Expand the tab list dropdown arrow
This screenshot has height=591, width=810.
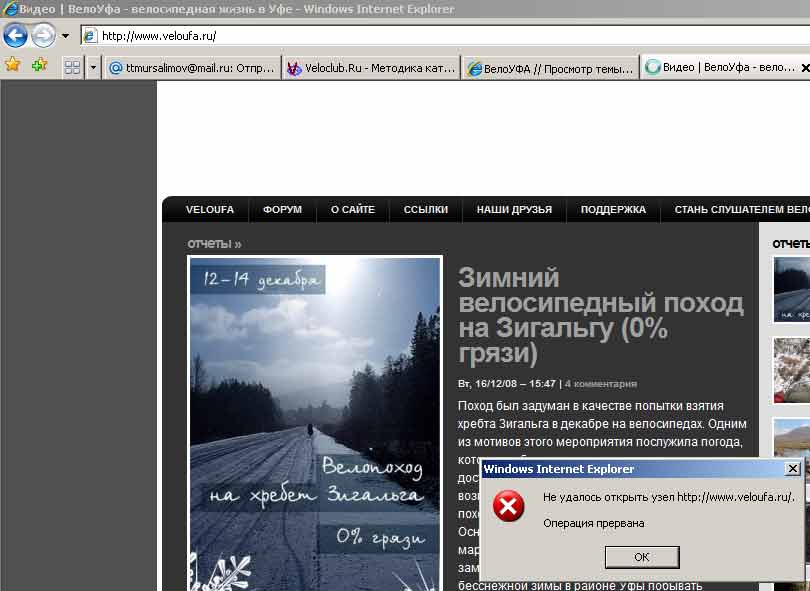93,67
